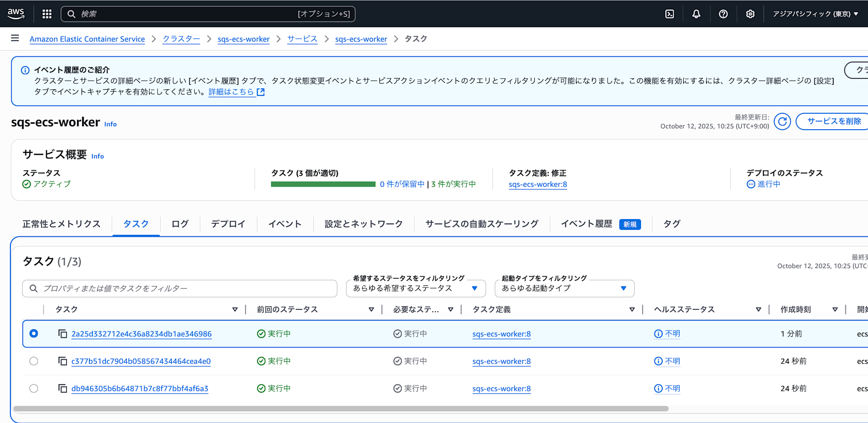Click the refresh service icon button
Viewport: 868px width, 423px height.
pos(782,121)
